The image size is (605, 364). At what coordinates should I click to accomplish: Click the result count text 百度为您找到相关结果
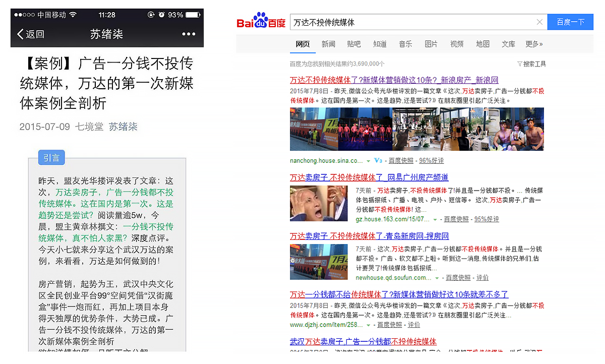(337, 64)
